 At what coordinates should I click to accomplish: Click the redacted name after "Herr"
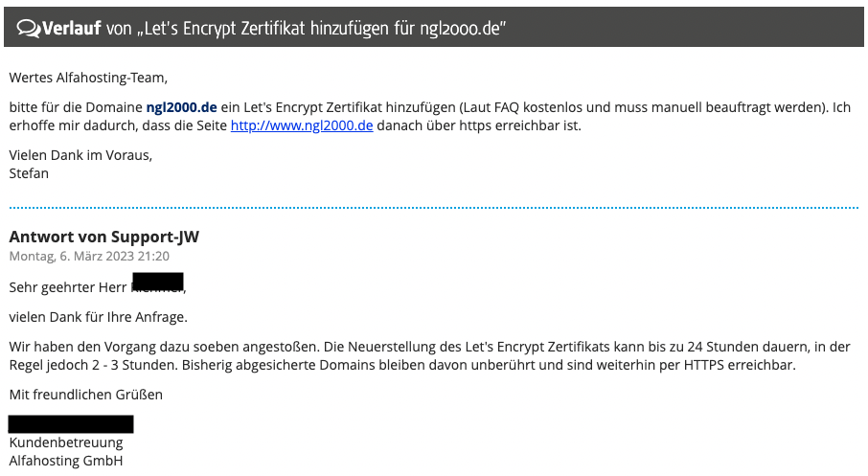pos(157,283)
